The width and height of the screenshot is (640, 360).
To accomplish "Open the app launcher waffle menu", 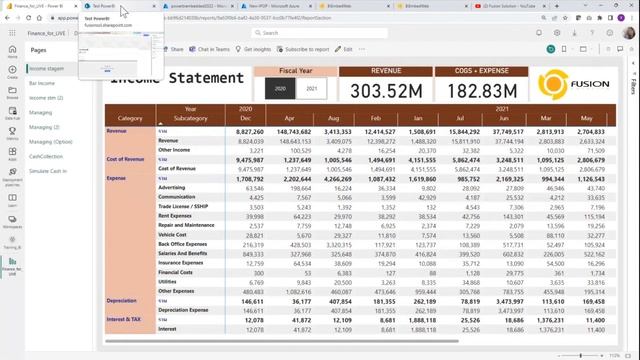I will 12,33.
